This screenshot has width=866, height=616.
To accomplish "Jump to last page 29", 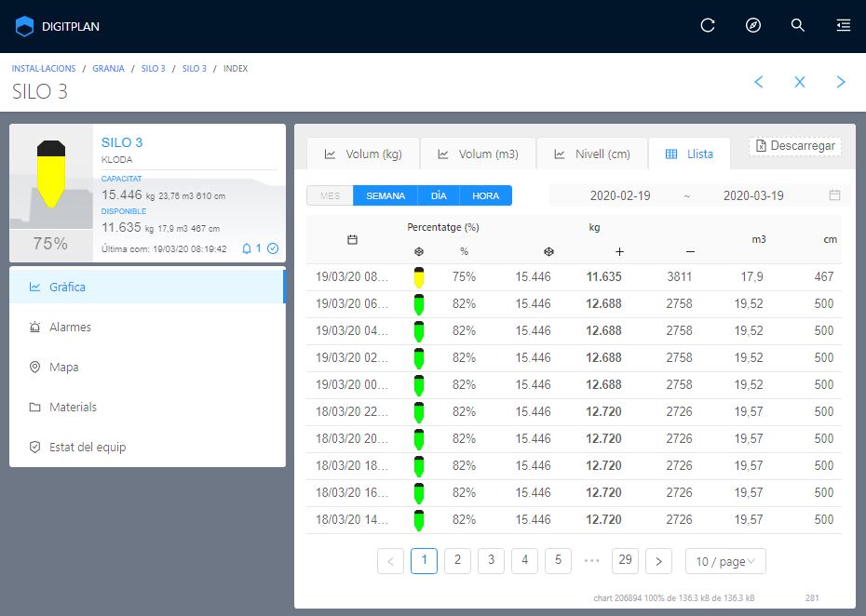I will 625,561.
